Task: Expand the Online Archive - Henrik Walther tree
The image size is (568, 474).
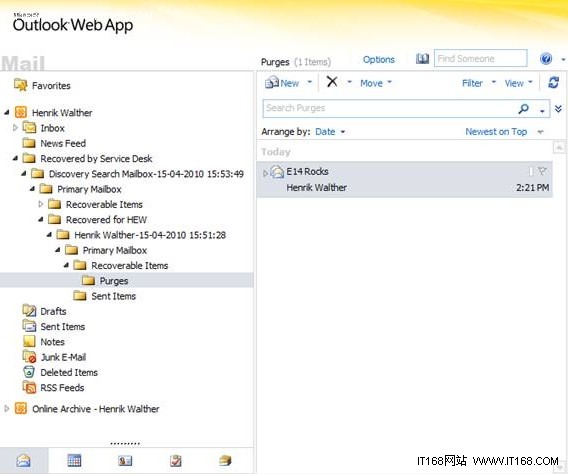Action: pos(7,408)
